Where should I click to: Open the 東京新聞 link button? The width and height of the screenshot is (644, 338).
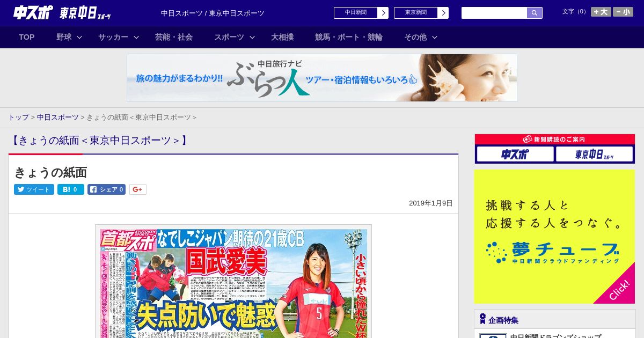[x=421, y=13]
